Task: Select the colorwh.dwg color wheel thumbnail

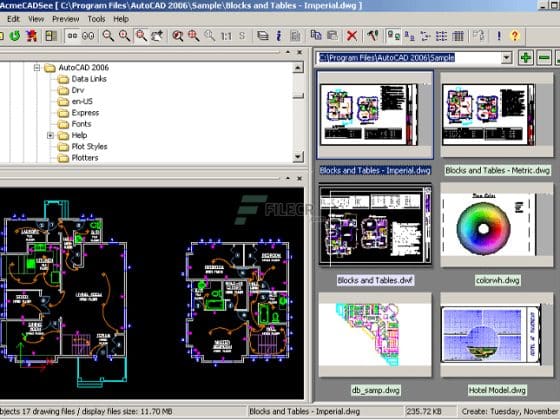Action: tap(497, 225)
